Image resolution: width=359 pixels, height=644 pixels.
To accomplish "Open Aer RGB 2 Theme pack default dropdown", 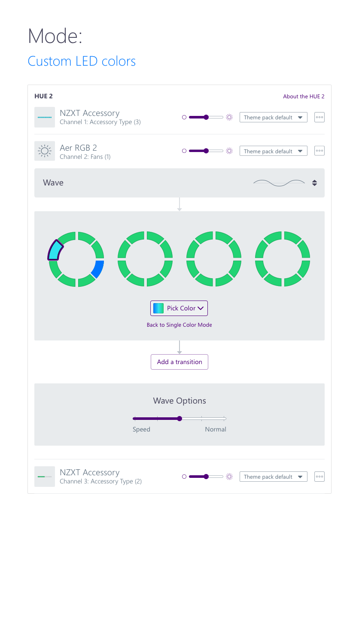I will [273, 151].
